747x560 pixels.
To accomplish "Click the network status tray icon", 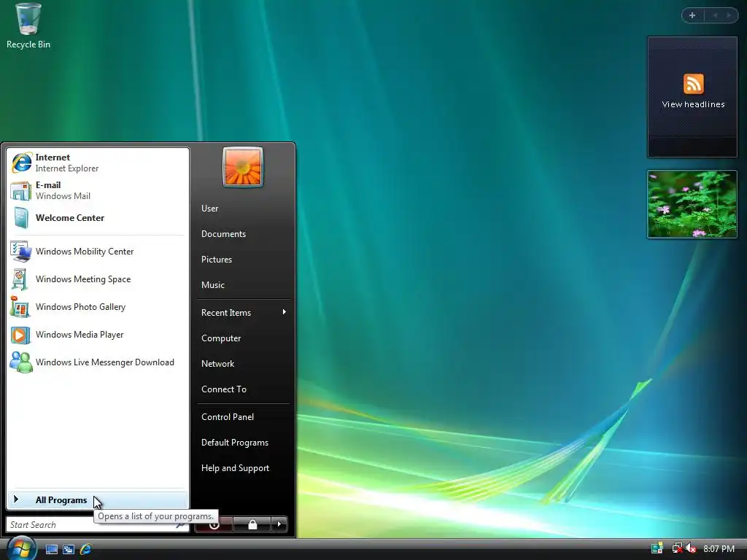I will 676,548.
